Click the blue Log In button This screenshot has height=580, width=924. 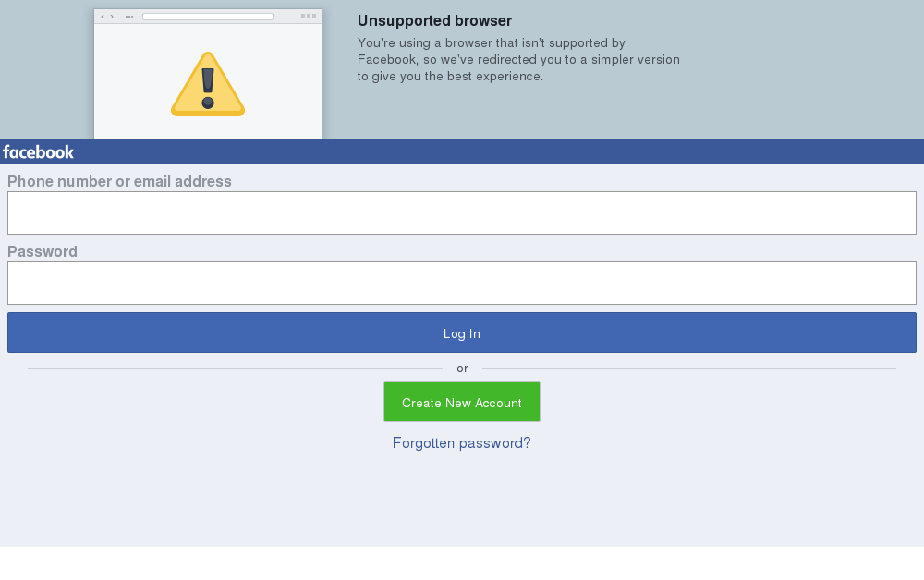(x=462, y=332)
